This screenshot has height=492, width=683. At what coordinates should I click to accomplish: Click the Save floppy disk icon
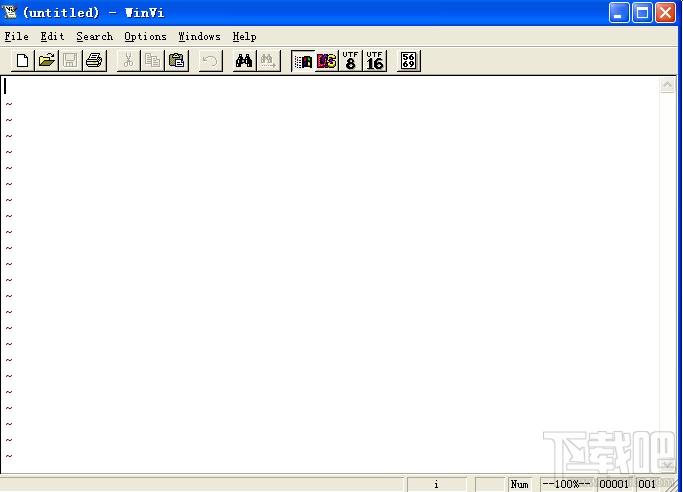click(70, 61)
